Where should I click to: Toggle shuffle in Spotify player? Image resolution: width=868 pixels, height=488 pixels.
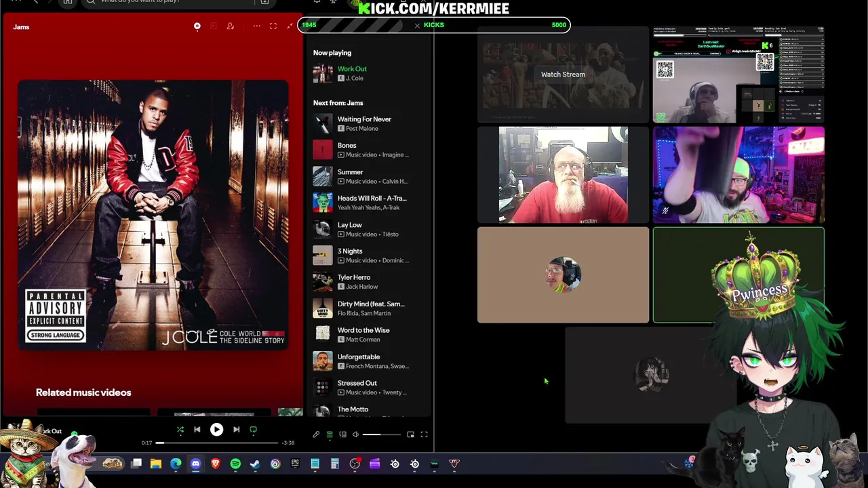click(x=180, y=430)
